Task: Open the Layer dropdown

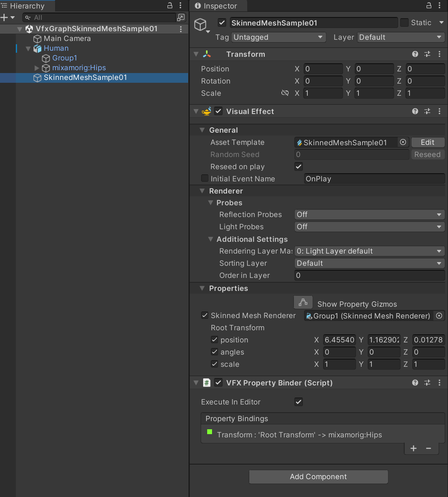Action: [x=401, y=37]
